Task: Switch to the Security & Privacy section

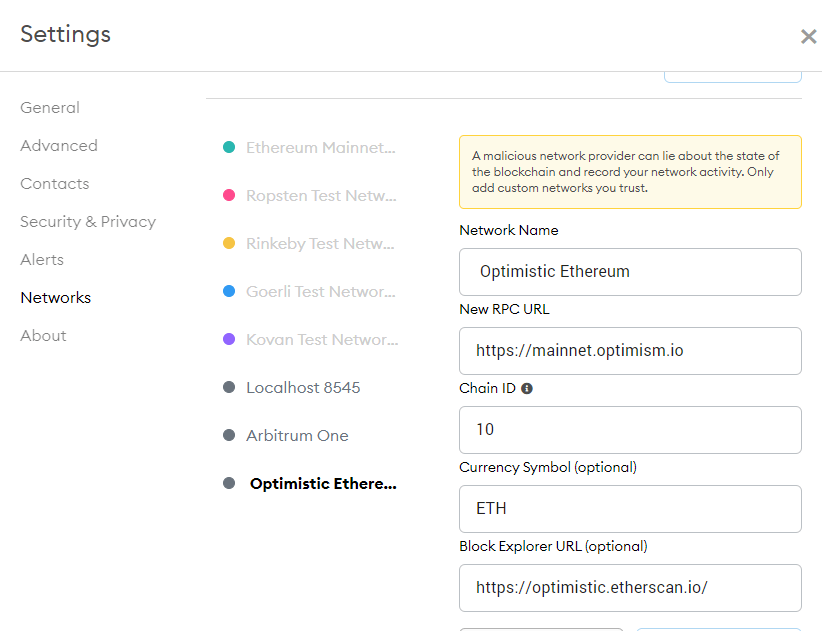Action: [x=88, y=221]
